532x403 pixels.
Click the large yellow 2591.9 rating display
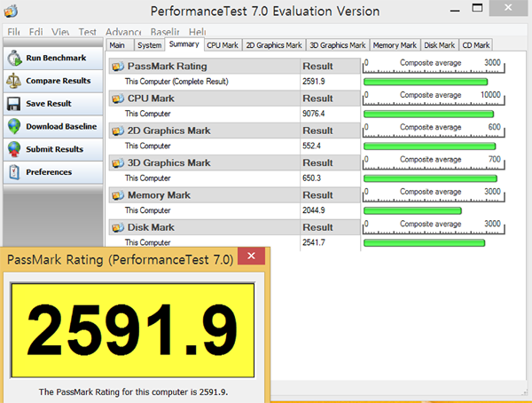point(133,330)
